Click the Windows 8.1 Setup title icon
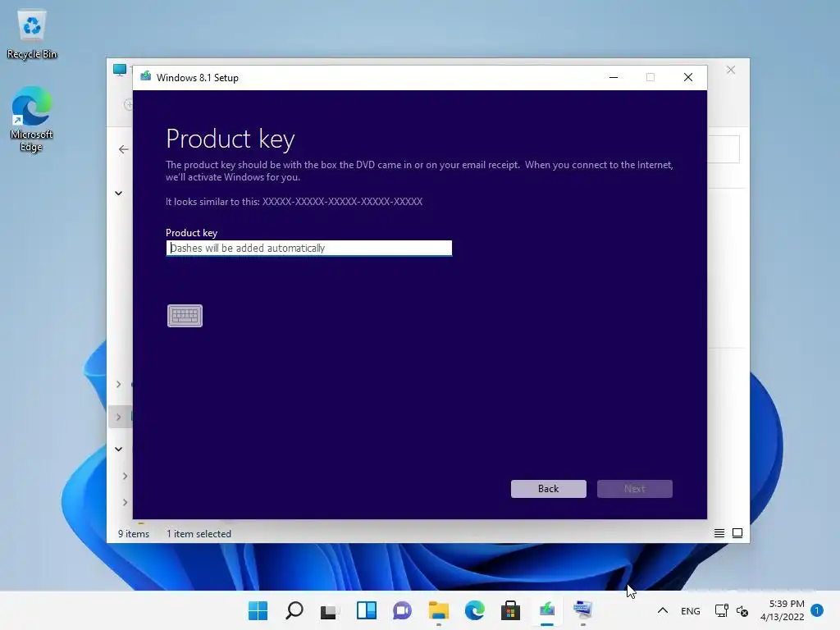Screen dimensions: 840x630 pyautogui.click(x=146, y=77)
